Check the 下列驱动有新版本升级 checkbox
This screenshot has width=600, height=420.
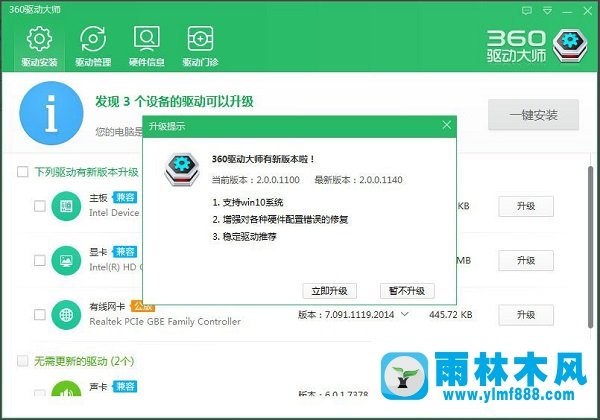[23, 172]
